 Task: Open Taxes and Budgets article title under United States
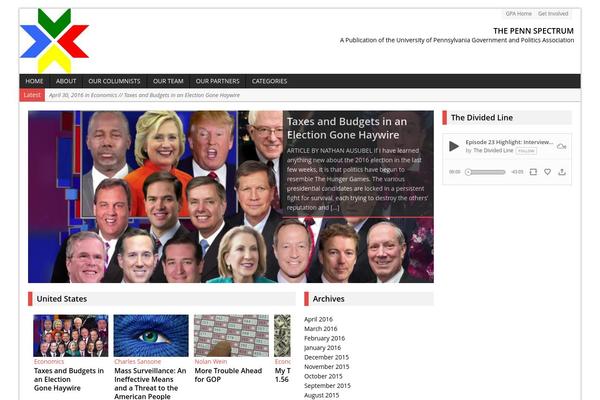[x=69, y=379]
